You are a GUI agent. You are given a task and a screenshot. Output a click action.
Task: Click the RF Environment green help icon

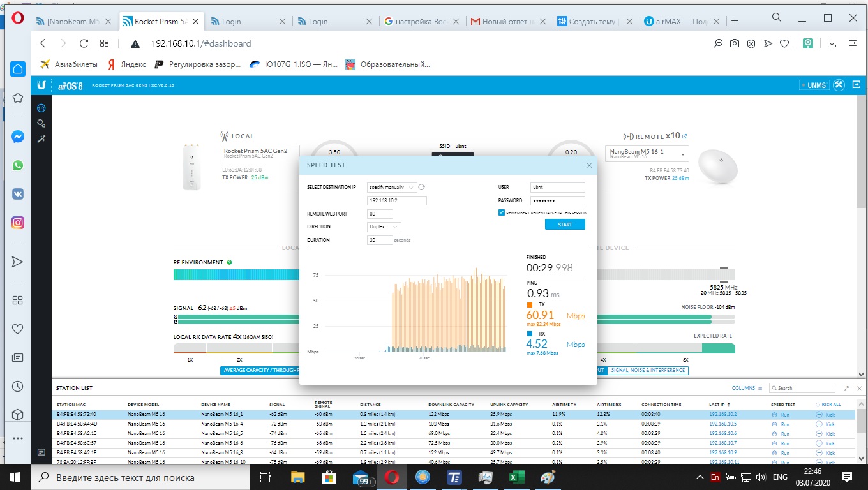pos(229,262)
